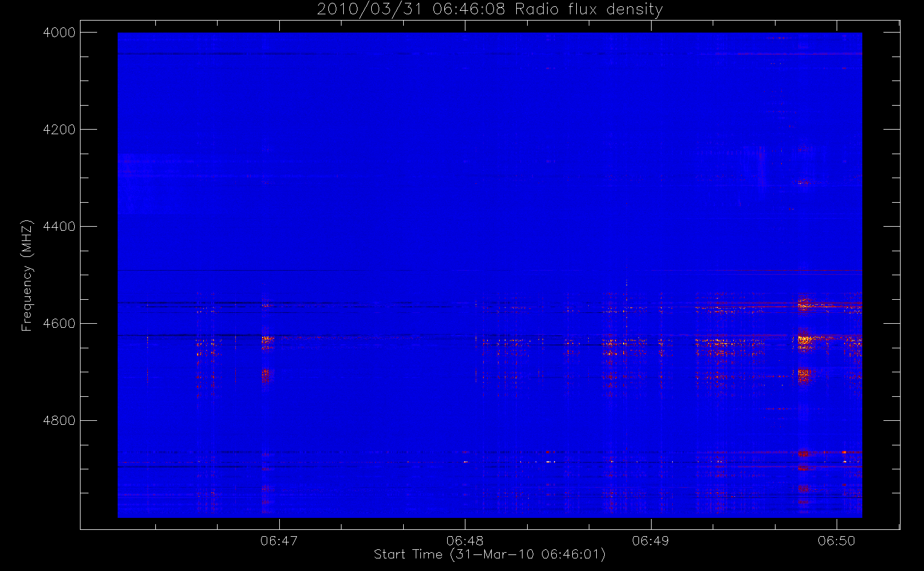The width and height of the screenshot is (924, 571).
Task: Click the 4600 frequency tick label
Action: click(59, 324)
